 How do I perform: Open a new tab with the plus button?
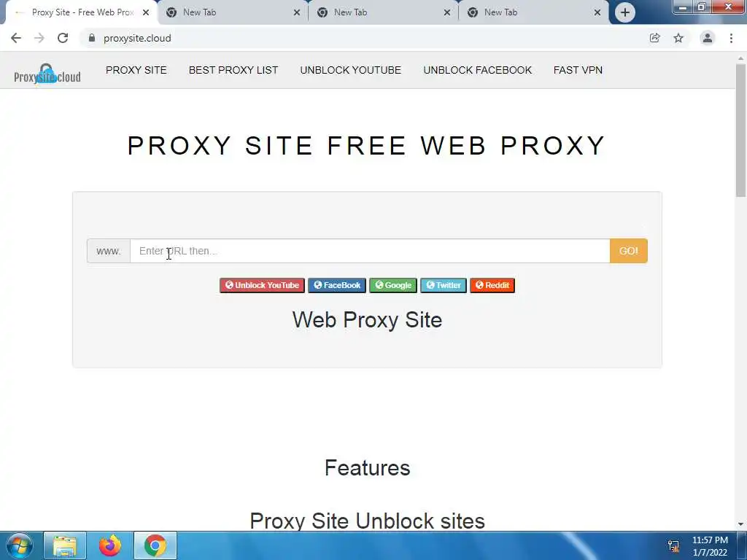(625, 12)
